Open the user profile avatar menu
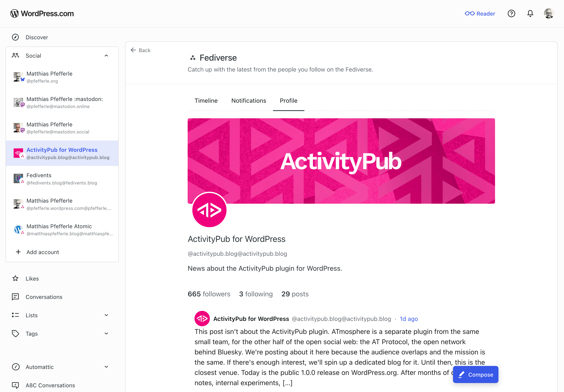Screen dimensions: 564x392 (549, 13)
